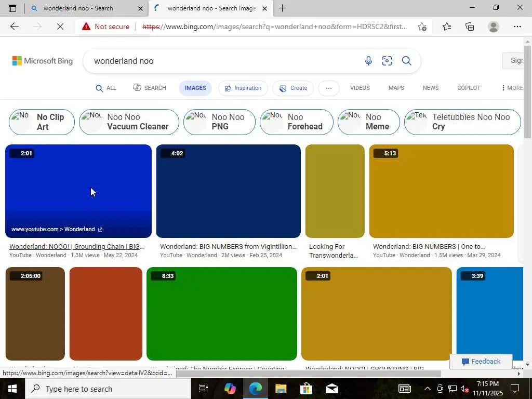Open the Favorites list icon
This screenshot has width=532, height=399.
pos(447,26)
